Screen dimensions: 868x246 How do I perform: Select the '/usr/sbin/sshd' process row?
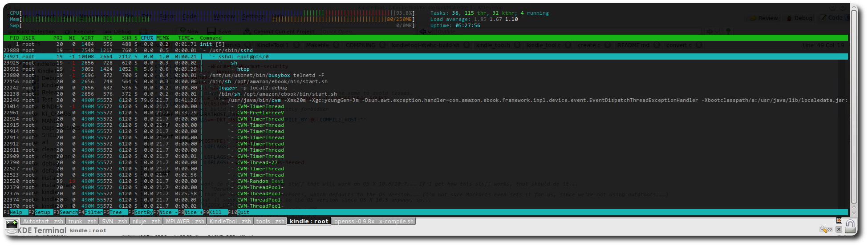click(x=426, y=50)
